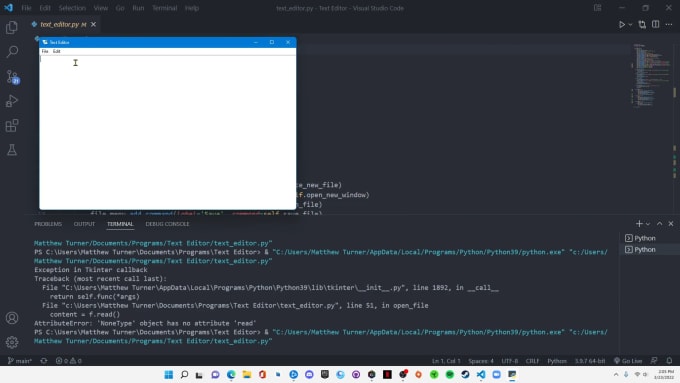
Task: Open Source Control view with the badge
Action: tap(12, 76)
